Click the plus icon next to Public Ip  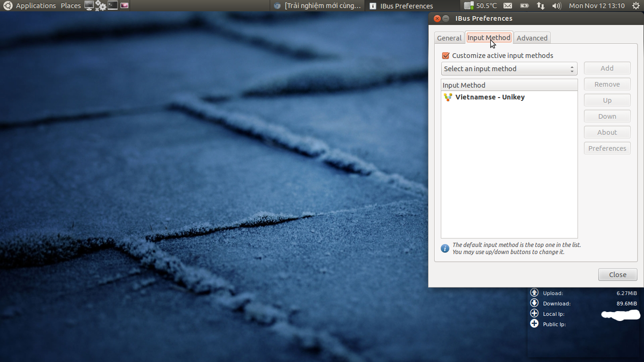(534, 323)
